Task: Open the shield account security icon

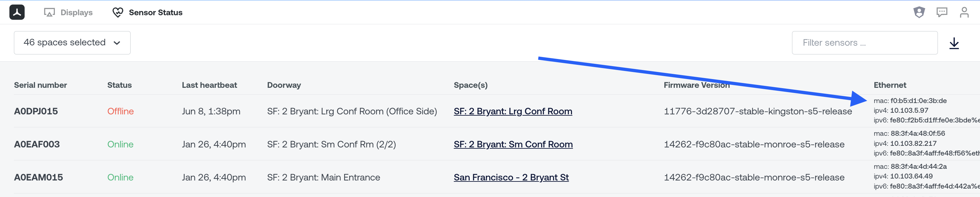Action: coord(919,12)
